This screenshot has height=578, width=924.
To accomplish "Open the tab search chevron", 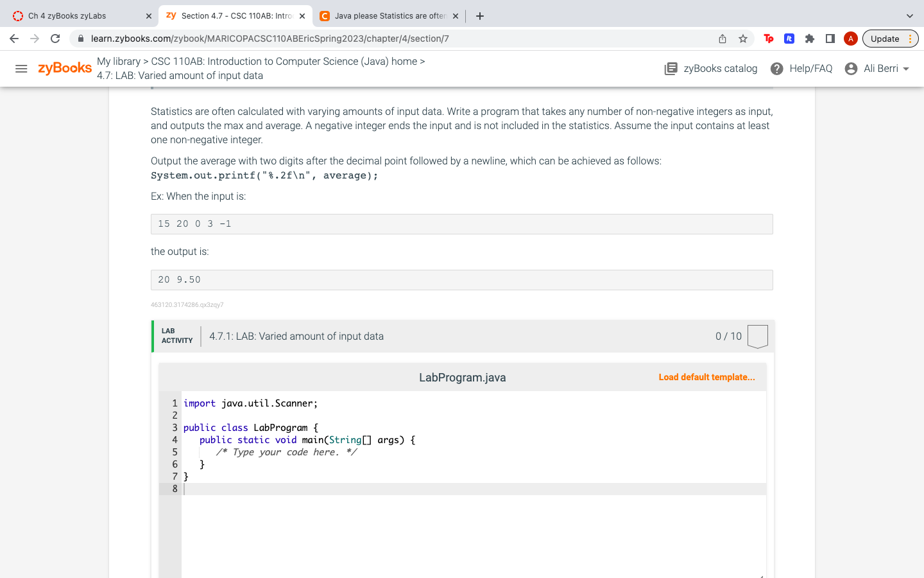I will pyautogui.click(x=909, y=15).
